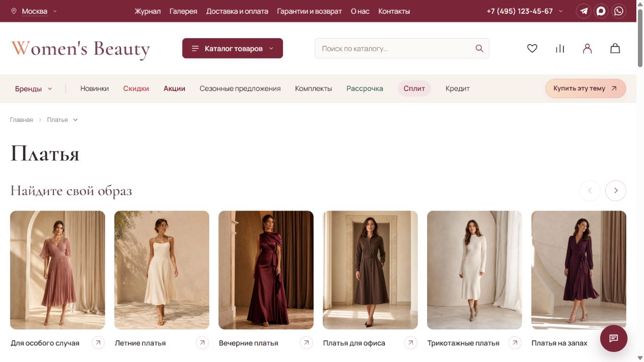Focus the Поиск по каталогу search field
The image size is (644, 362).
402,48
